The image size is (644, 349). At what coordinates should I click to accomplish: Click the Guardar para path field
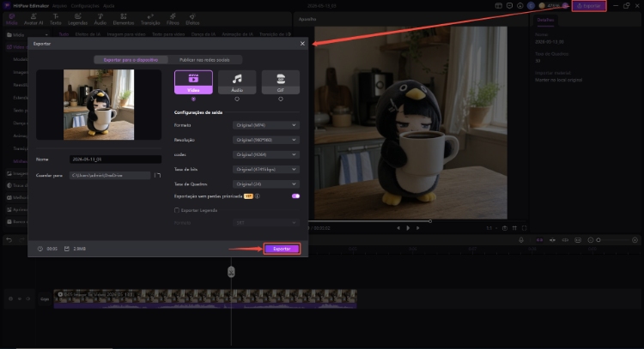click(109, 176)
